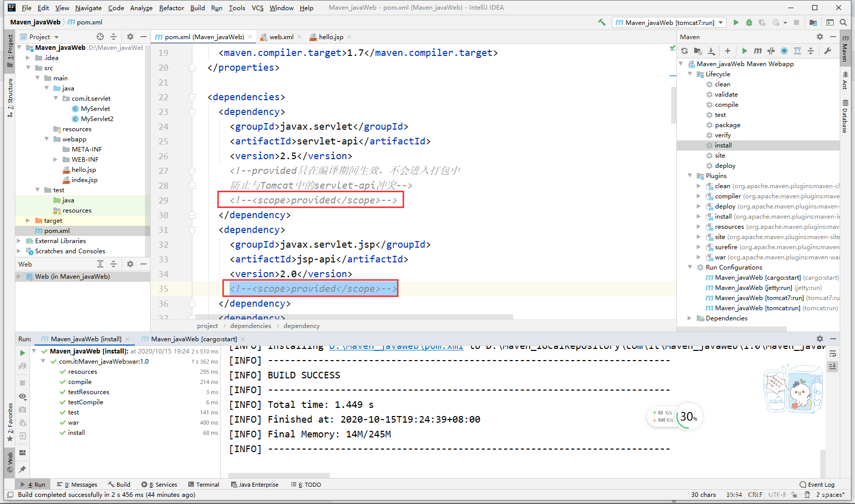Expand the Dependencies node in Maven panel
The height and width of the screenshot is (504, 855).
(690, 318)
